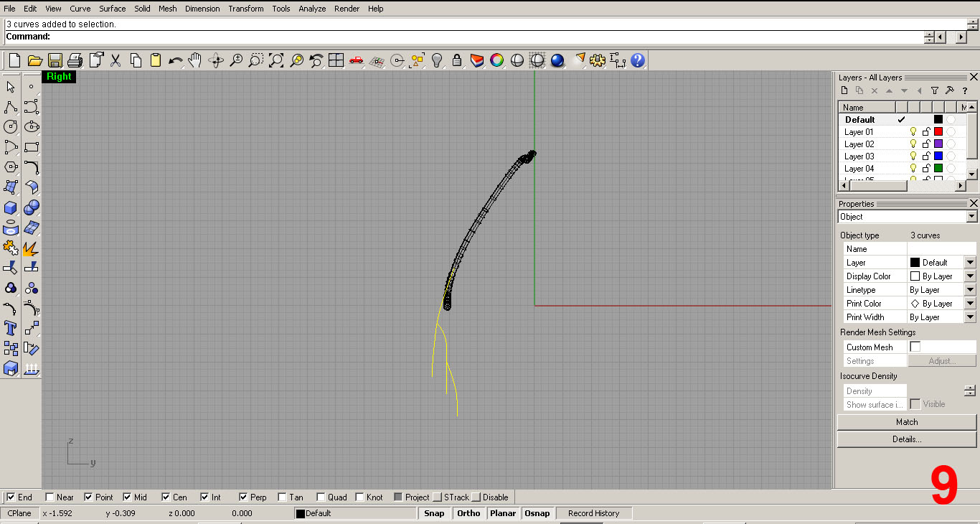Click the Layers panel filter icon

pyautogui.click(x=934, y=90)
